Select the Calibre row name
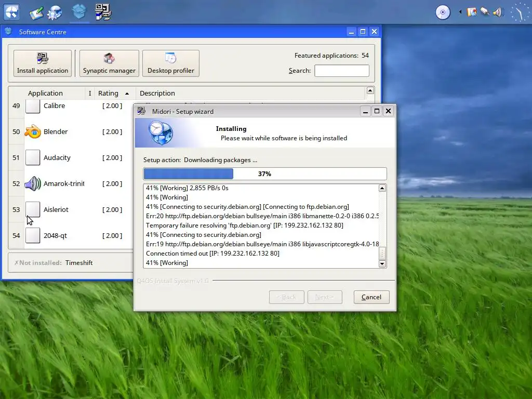 coord(54,105)
